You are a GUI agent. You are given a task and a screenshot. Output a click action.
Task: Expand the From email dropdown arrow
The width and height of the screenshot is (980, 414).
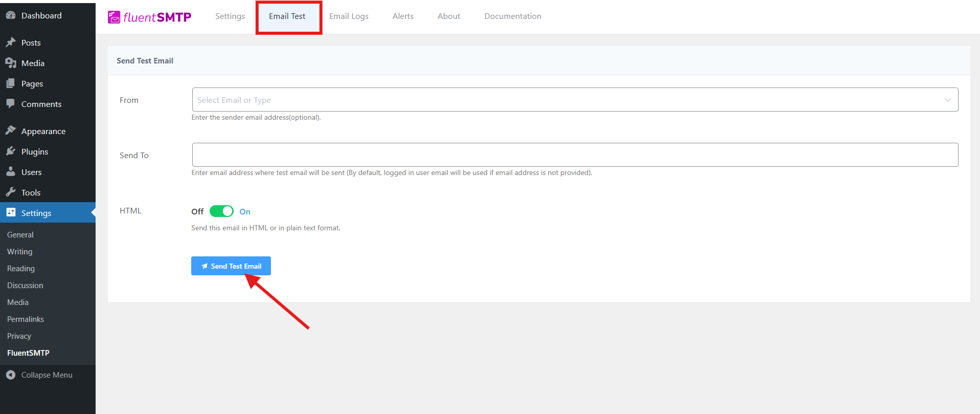click(948, 100)
